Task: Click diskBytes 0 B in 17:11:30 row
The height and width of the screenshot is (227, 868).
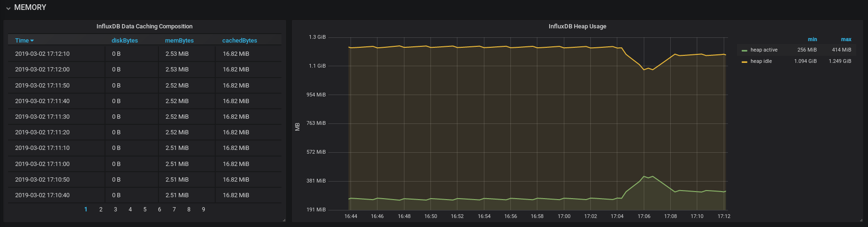Action: pyautogui.click(x=116, y=117)
